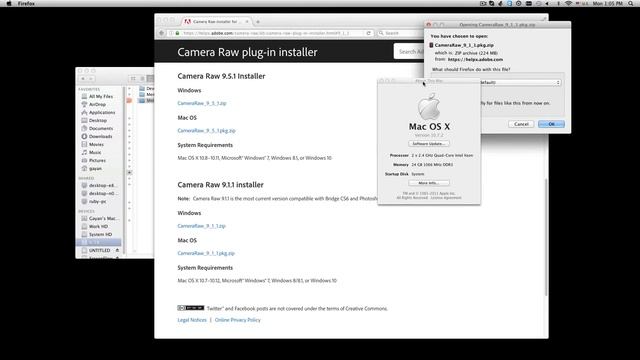640x360 pixels.
Task: Click Software Update in About This Mac
Action: (x=429, y=144)
